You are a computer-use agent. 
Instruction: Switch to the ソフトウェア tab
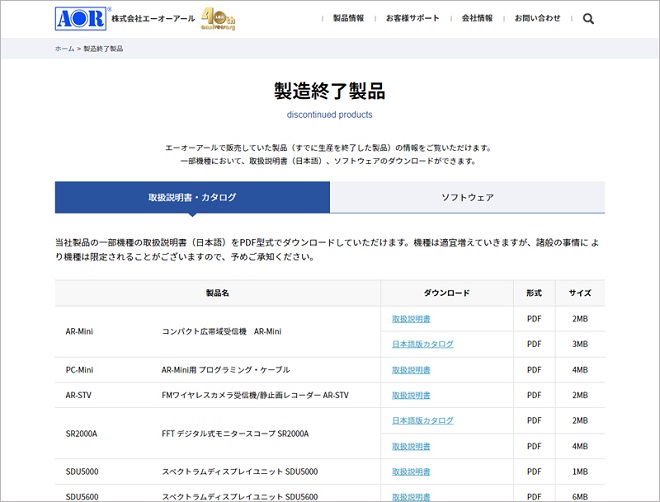point(467,197)
